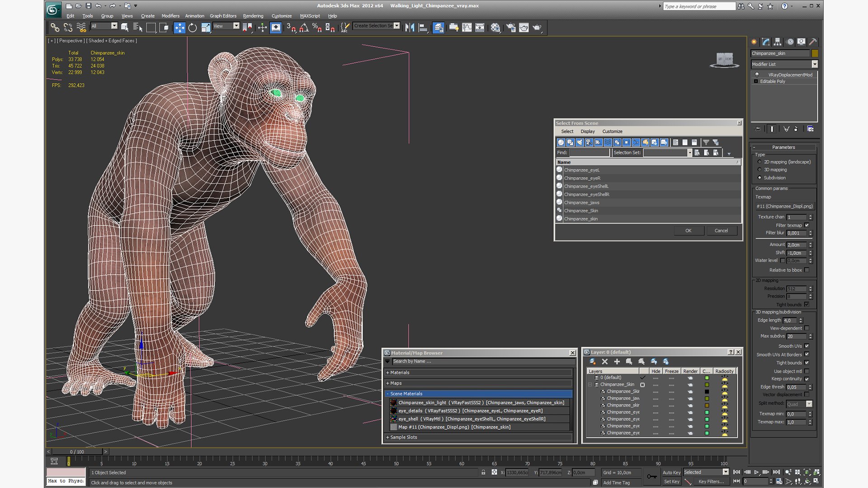The height and width of the screenshot is (488, 868).
Task: Open Key Filters dialog button
Action: [x=711, y=482]
